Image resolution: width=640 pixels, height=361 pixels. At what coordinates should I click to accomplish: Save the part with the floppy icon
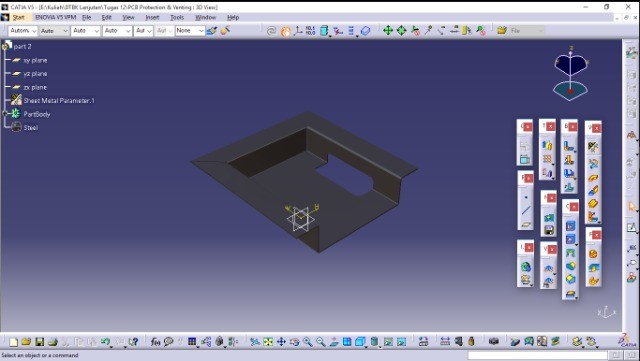[x=39, y=341]
